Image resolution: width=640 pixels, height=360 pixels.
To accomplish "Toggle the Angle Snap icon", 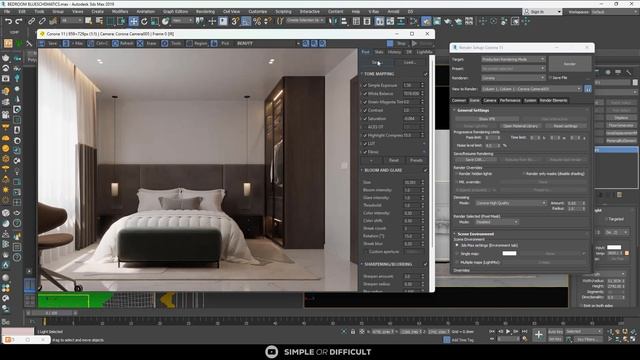I will tap(246, 21).
